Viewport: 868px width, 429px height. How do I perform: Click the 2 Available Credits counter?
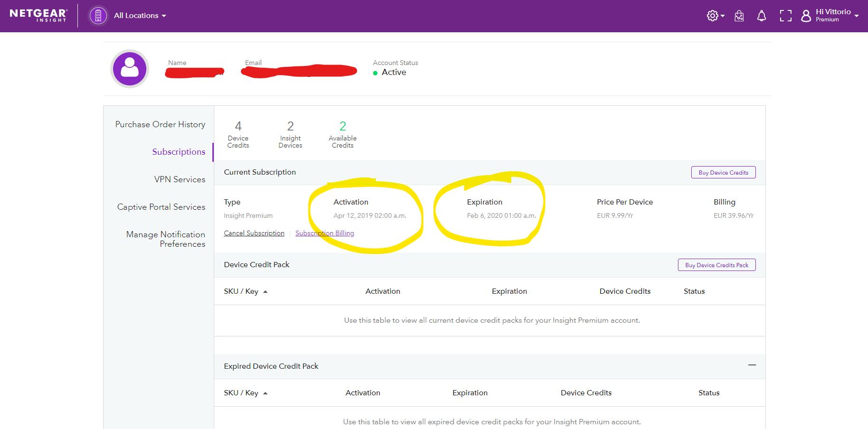(x=343, y=134)
